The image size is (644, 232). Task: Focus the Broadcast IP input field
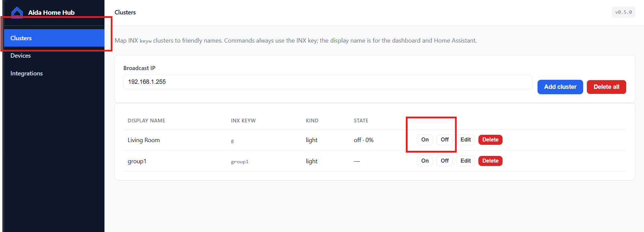tap(328, 82)
